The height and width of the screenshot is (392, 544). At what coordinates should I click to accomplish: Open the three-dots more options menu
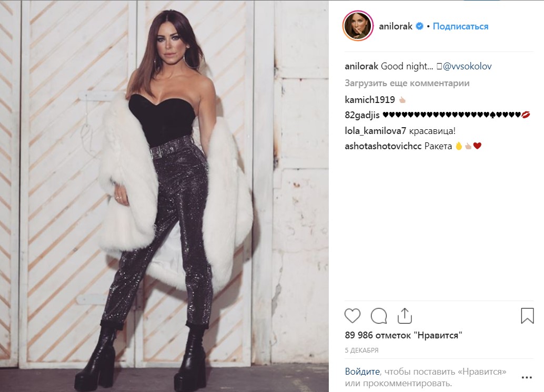tap(527, 377)
